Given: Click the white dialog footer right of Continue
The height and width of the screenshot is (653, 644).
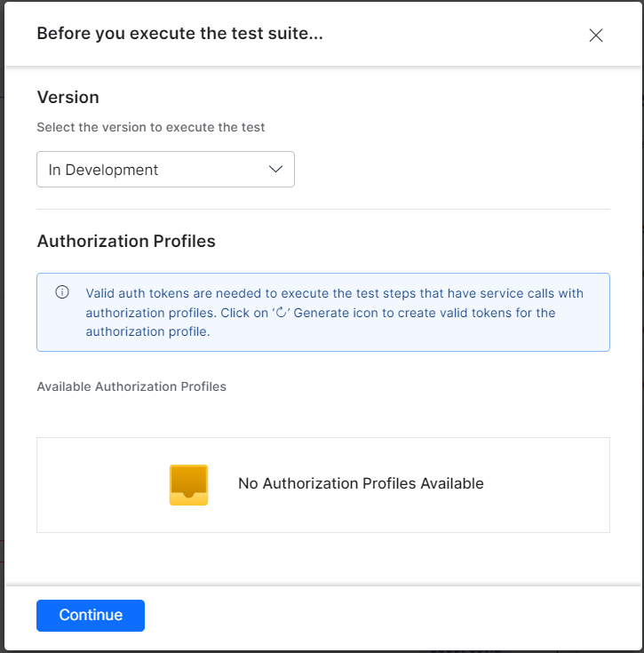Looking at the screenshot, I should (391, 616).
